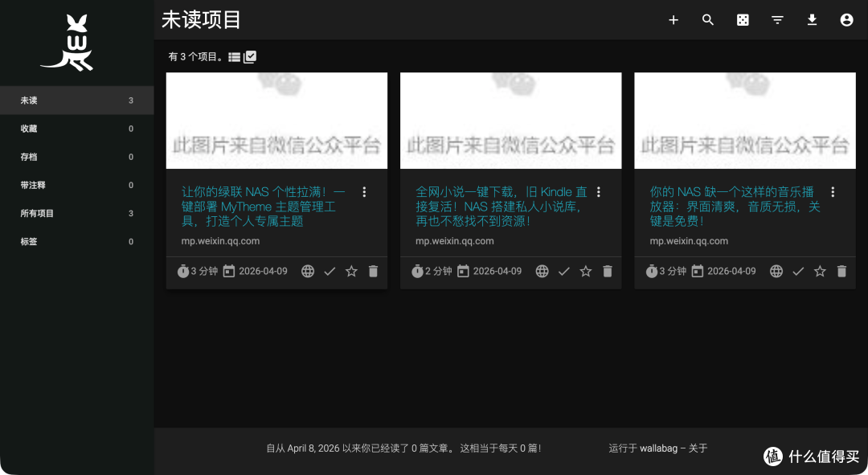Screen dimensions: 868x475
Task: Mark music player article as read
Action: tap(798, 272)
